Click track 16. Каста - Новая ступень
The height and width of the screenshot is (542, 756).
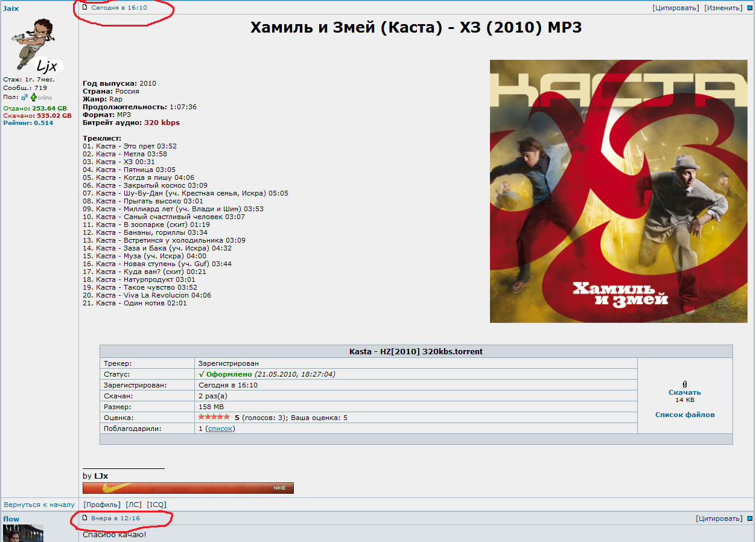click(157, 264)
